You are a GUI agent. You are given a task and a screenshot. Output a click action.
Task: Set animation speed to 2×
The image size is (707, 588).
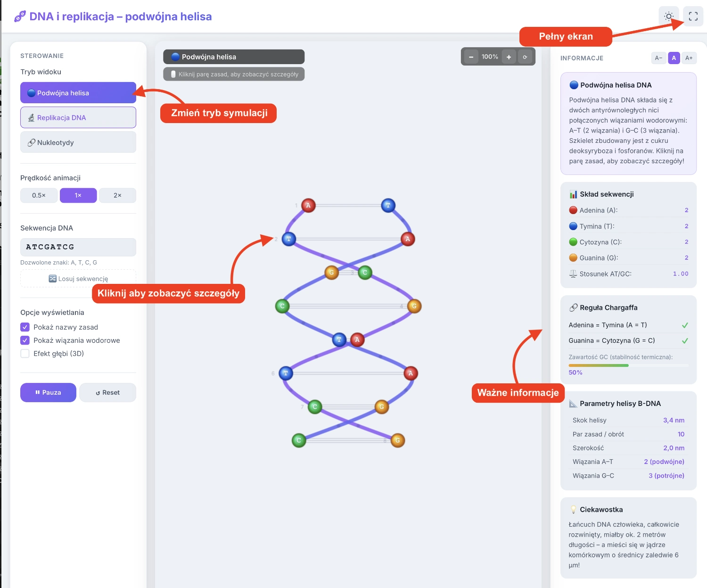tap(117, 195)
